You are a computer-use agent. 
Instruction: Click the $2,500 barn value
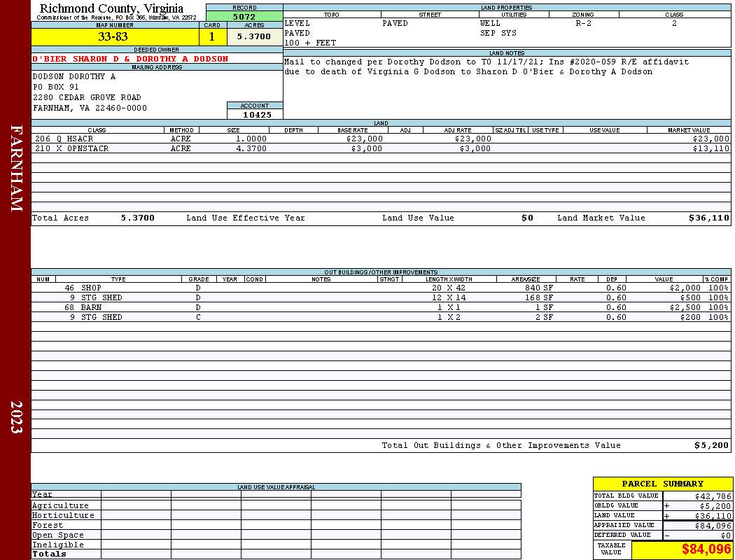pyautogui.click(x=685, y=307)
